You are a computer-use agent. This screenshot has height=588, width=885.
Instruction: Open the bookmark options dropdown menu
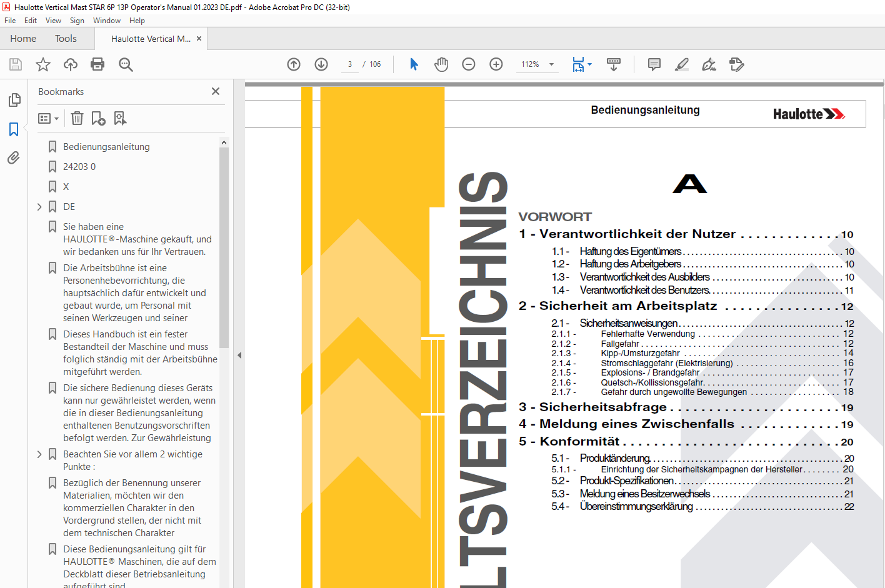pos(48,118)
